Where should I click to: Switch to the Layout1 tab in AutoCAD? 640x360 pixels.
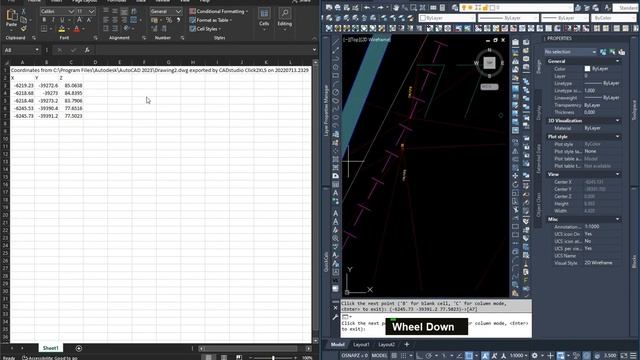coord(361,344)
